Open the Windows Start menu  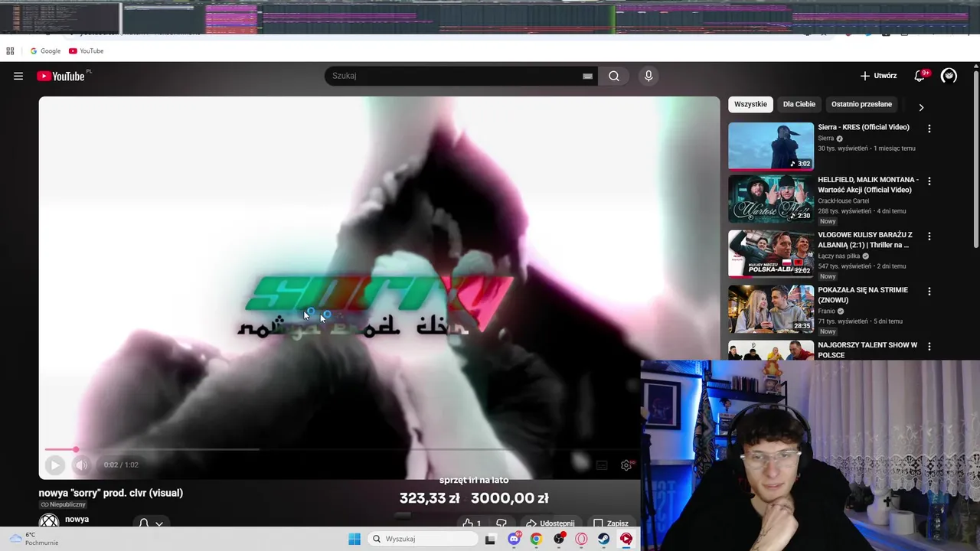tap(354, 539)
